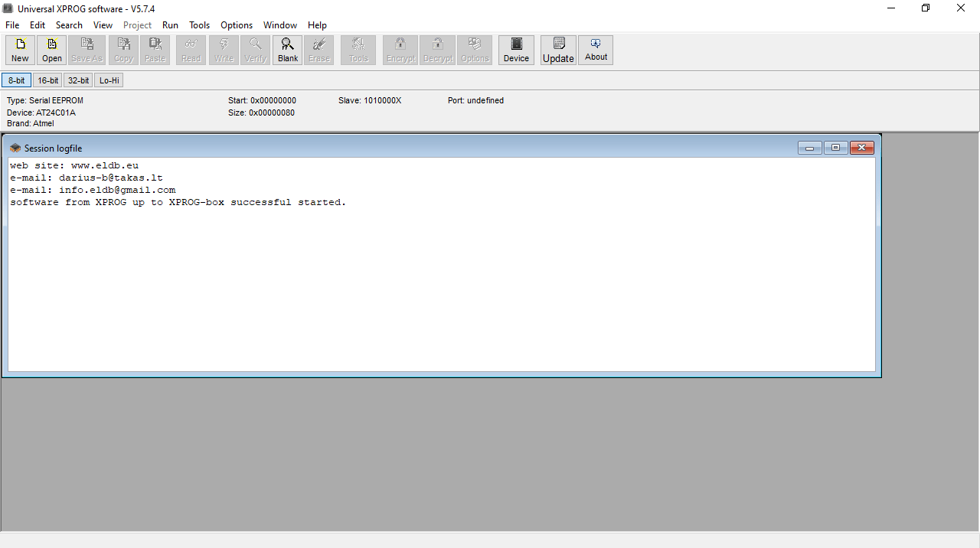Click the 'Brand: Atmel' label
Viewport: 980px width, 548px height.
31,123
